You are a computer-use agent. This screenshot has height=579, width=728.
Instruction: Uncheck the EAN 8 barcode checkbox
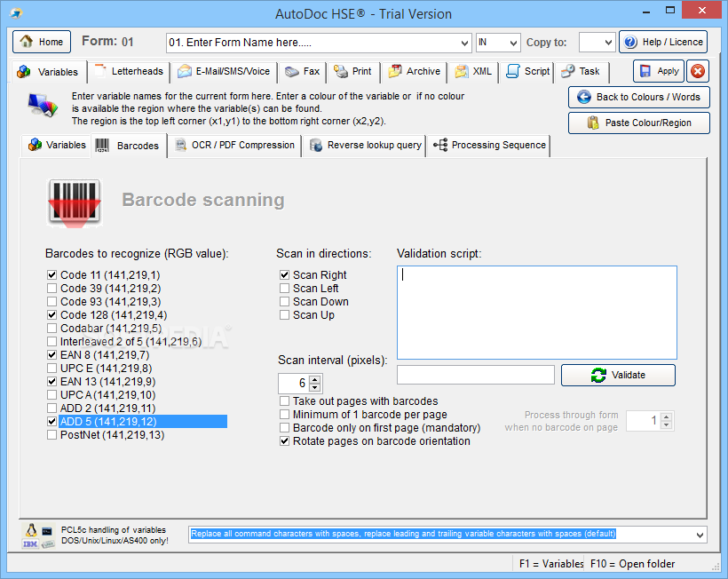tap(52, 355)
